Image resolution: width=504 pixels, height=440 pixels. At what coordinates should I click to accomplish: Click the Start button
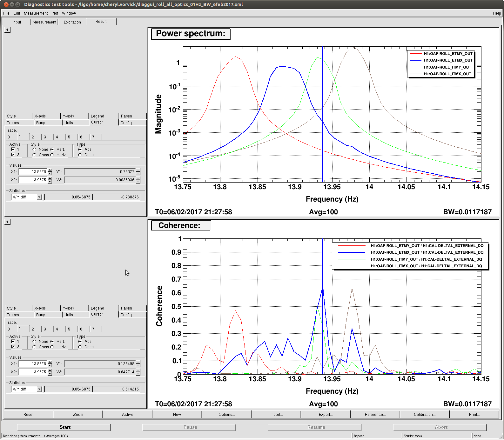(64, 427)
